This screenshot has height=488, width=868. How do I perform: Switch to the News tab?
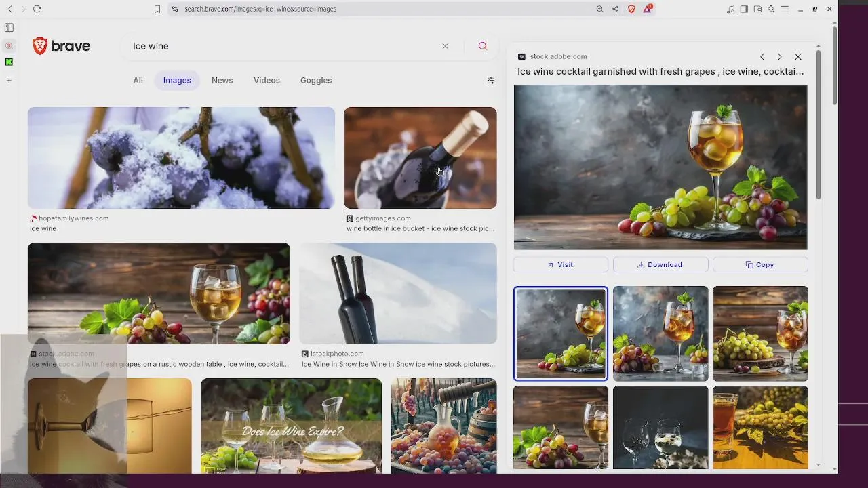[x=222, y=80]
